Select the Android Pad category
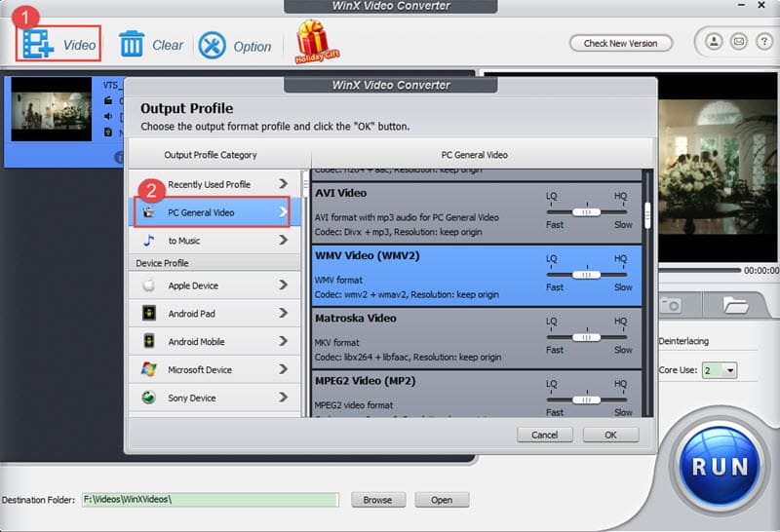The height and width of the screenshot is (532, 780). (214, 313)
